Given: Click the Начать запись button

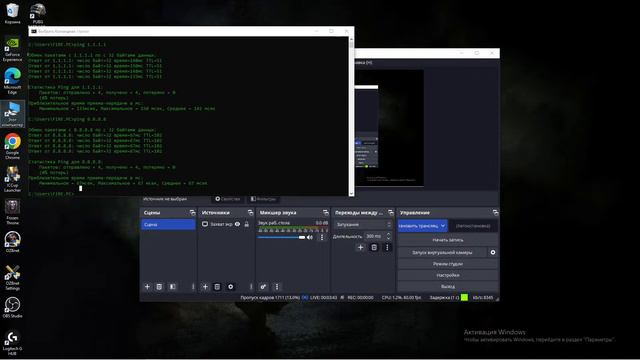Looking at the screenshot, I should point(447,240).
